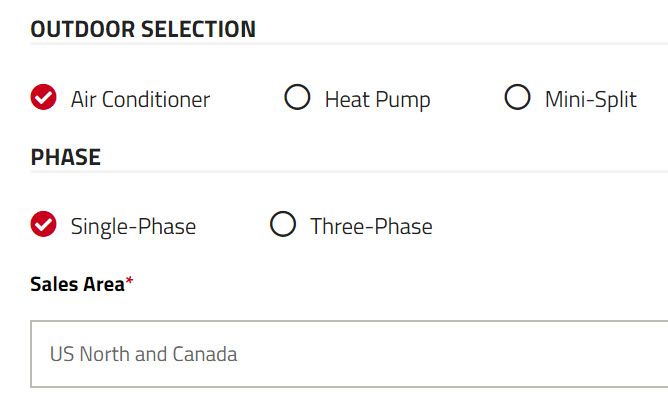
Task: Click the Sales Area field label
Action: [77, 284]
